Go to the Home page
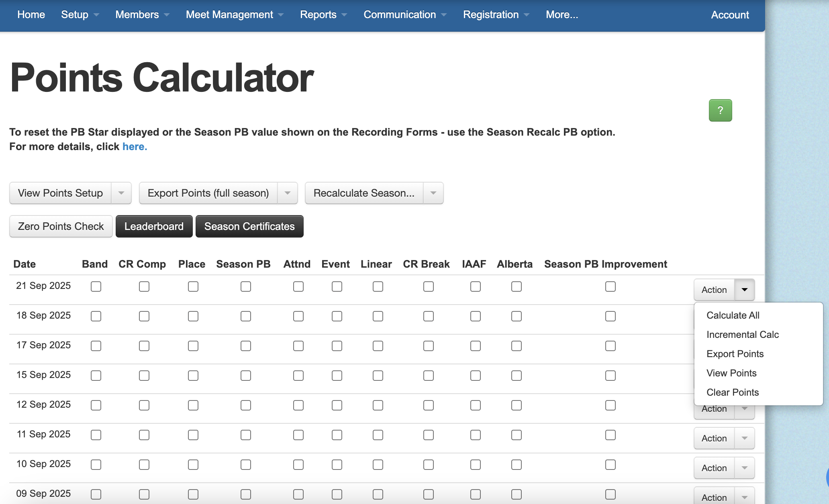This screenshot has width=829, height=504. click(31, 15)
